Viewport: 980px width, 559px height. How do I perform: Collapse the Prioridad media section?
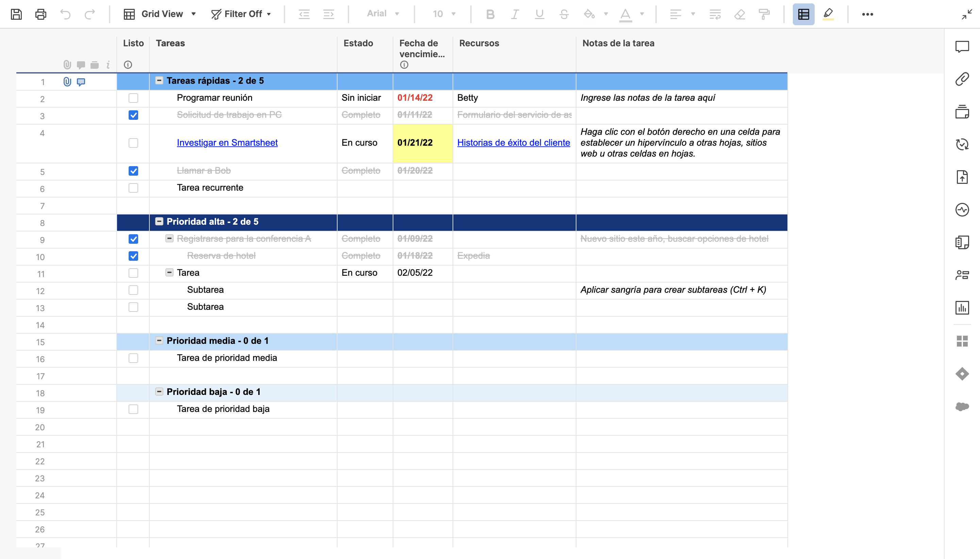pyautogui.click(x=159, y=340)
